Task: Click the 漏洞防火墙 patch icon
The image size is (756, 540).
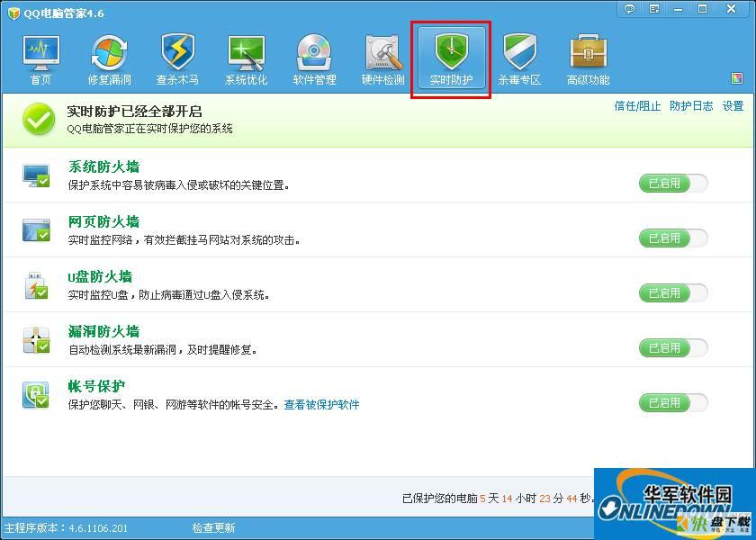Action: point(36,340)
